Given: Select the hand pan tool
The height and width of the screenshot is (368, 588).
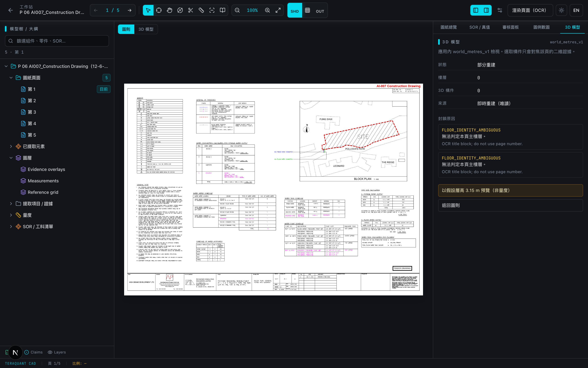Looking at the screenshot, I should pyautogui.click(x=169, y=10).
